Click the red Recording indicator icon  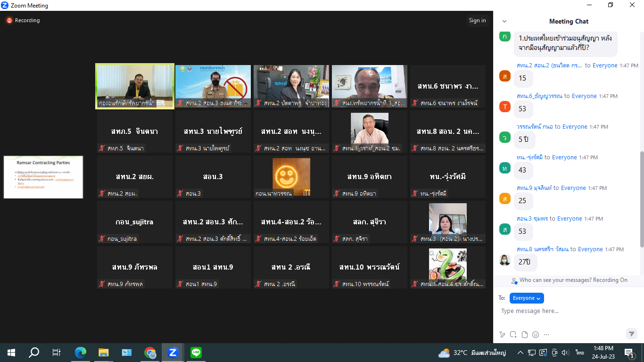pyautogui.click(x=9, y=21)
